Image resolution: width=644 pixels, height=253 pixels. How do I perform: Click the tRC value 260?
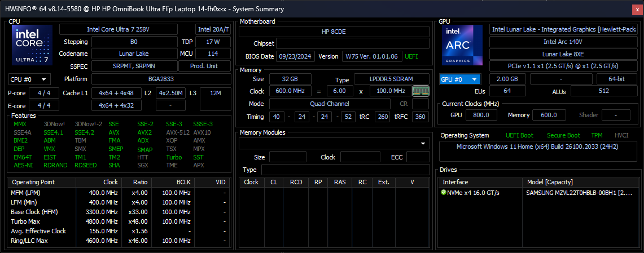[383, 117]
